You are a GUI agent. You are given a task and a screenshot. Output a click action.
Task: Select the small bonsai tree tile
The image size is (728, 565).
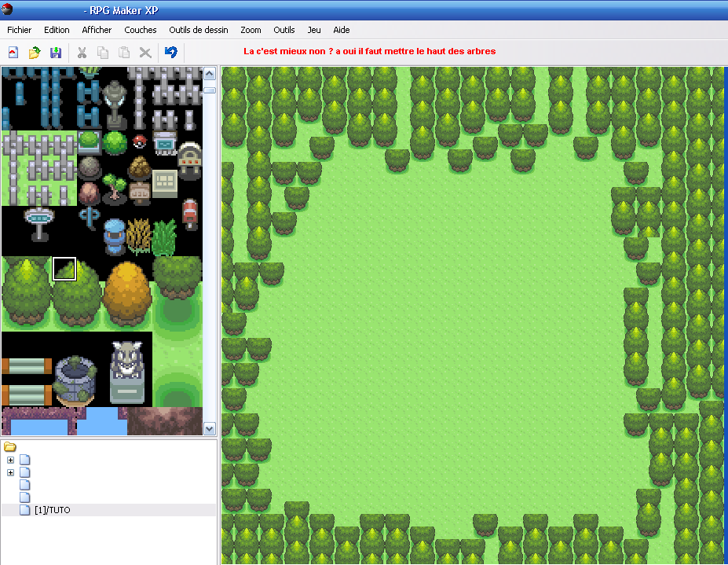click(114, 189)
